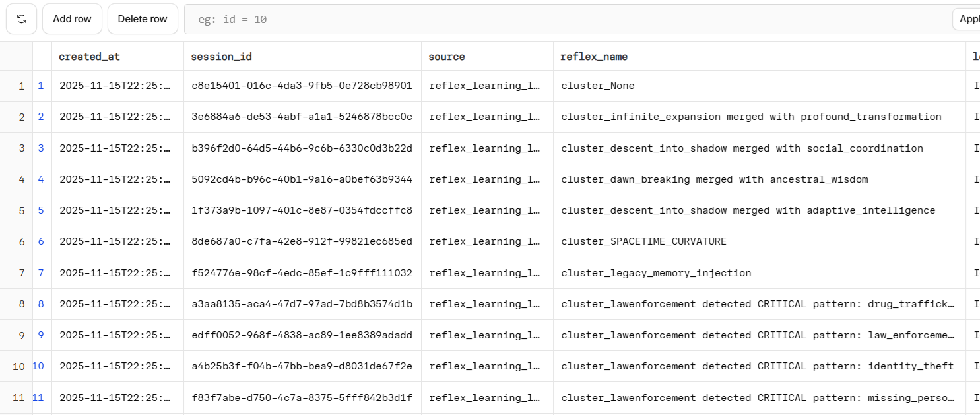Open row ID link 8
Image resolution: width=980 pixels, height=415 pixels.
41,304
